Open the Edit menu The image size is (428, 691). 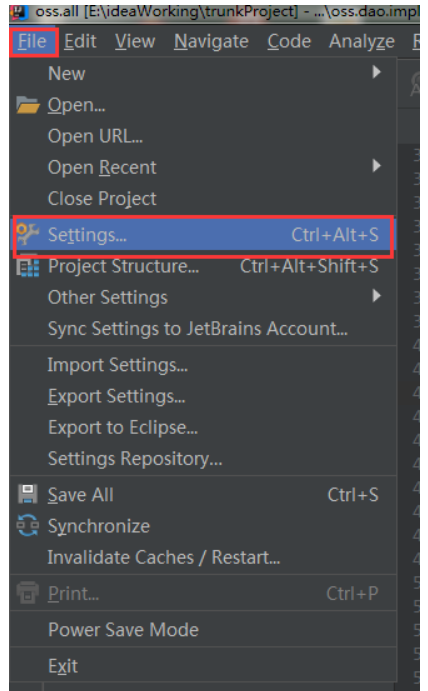80,41
